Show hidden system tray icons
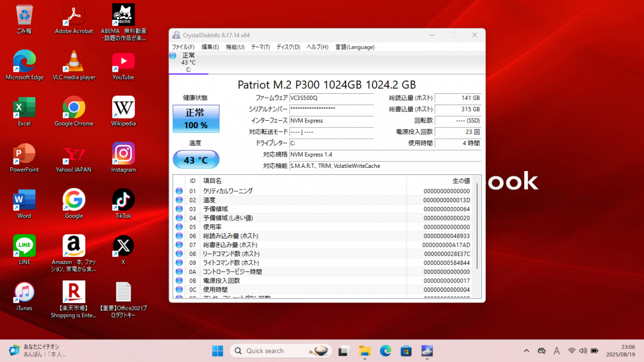This screenshot has height=362, width=644. [526, 351]
